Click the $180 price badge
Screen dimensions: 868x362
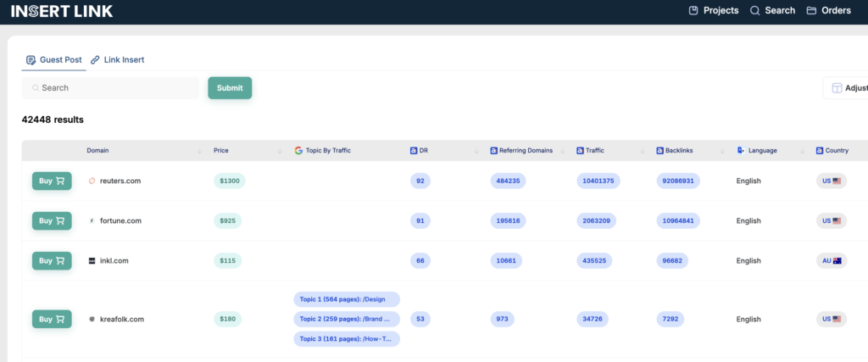click(x=227, y=320)
